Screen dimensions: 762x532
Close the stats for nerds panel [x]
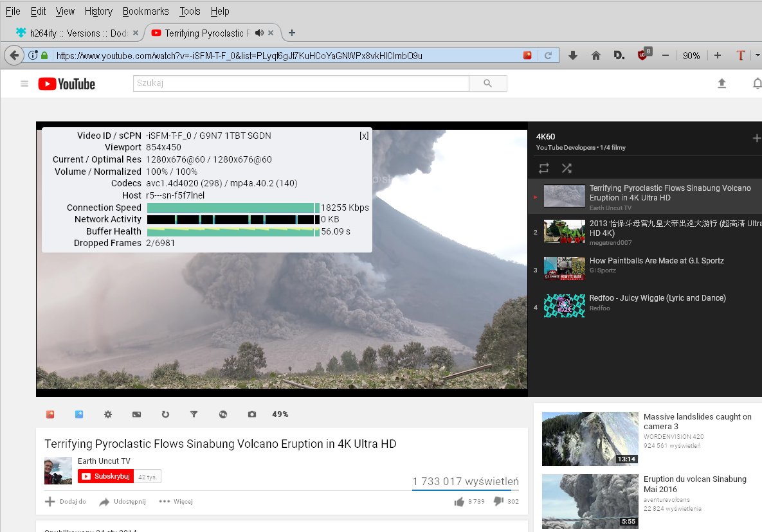click(364, 136)
